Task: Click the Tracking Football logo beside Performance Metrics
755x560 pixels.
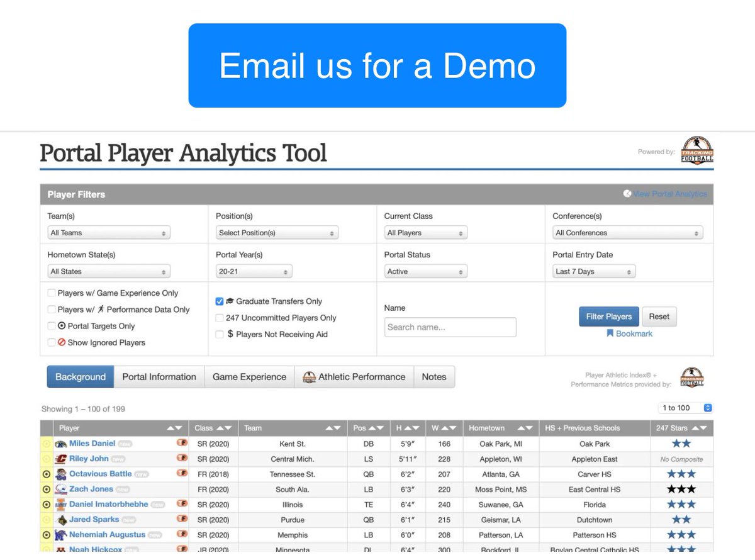Action: click(x=692, y=378)
